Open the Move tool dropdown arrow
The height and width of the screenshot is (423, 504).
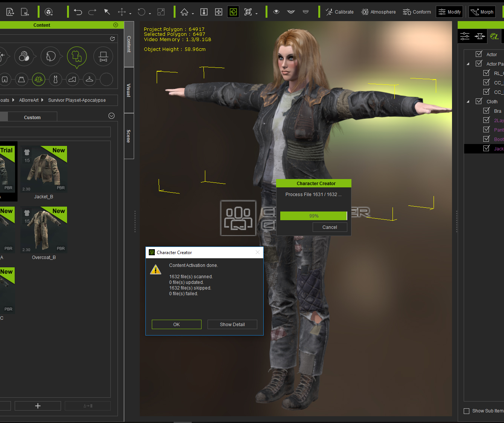(x=130, y=14)
